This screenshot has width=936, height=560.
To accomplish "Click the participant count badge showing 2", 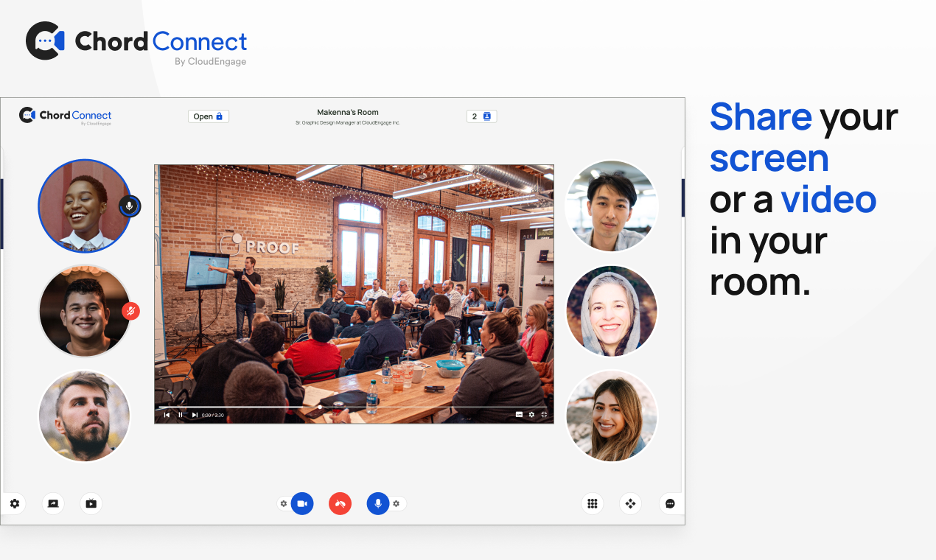I will [x=481, y=116].
